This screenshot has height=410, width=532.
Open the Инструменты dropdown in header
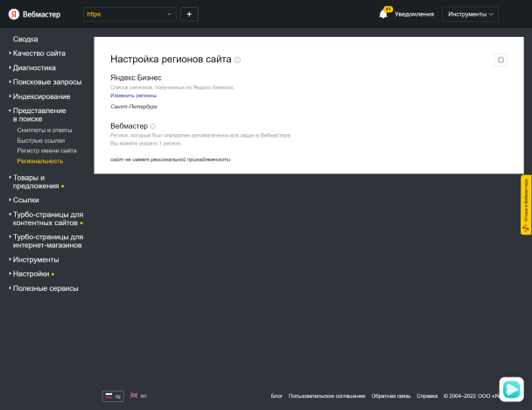471,14
